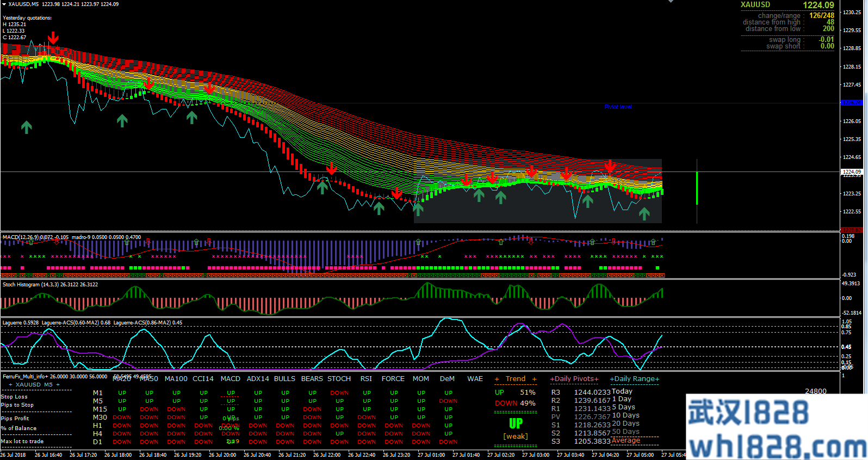Click the "Yesterday quotations:" label
868x460 pixels.
pos(27,18)
